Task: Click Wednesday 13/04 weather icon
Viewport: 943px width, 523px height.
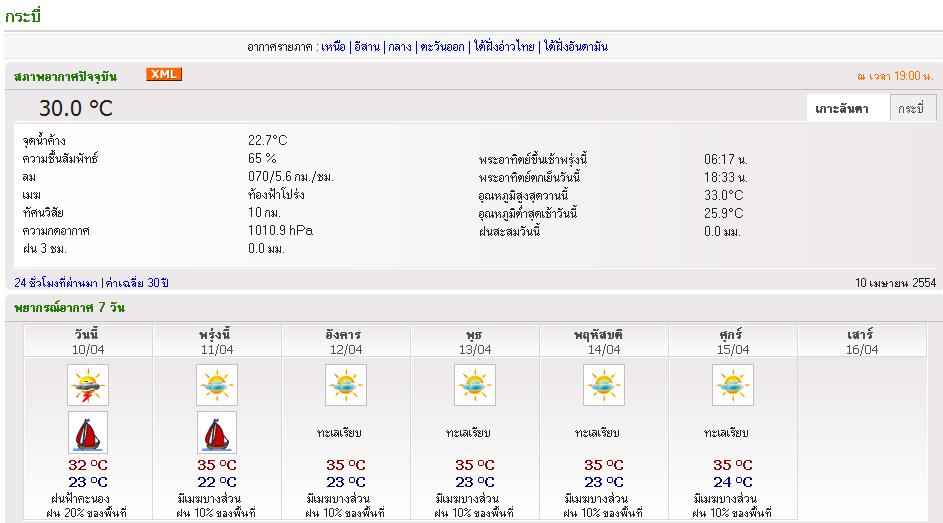Action: click(475, 385)
